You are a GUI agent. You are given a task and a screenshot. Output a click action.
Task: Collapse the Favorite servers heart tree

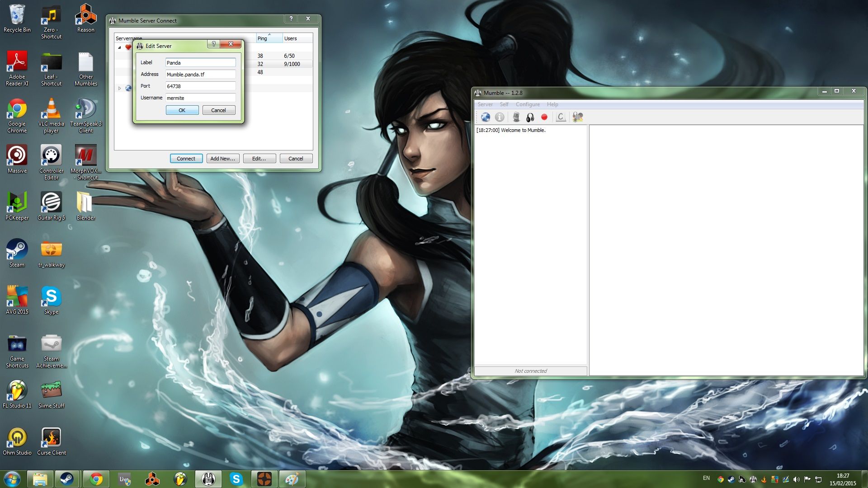[x=119, y=47]
